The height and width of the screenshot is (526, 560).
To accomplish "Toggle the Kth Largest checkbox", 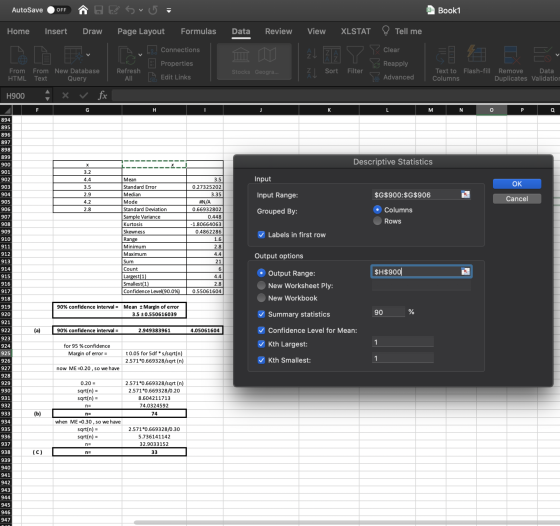I will point(261,344).
